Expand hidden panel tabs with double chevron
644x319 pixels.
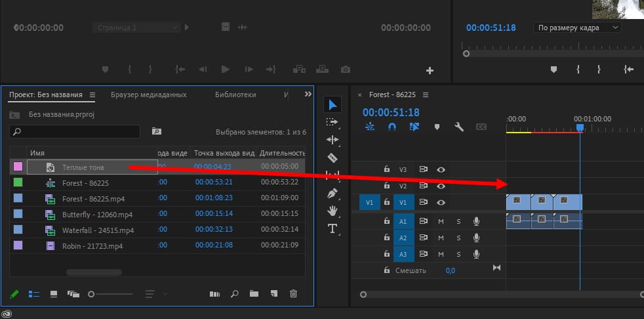308,95
